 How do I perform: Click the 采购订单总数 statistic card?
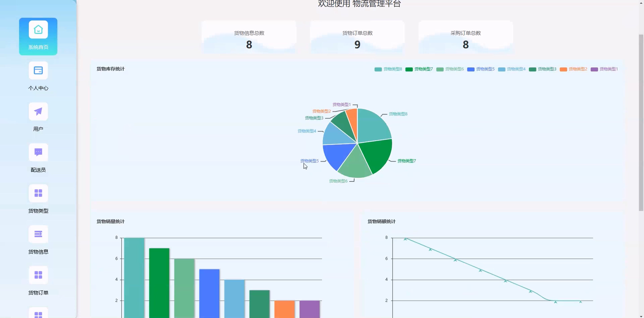465,38
